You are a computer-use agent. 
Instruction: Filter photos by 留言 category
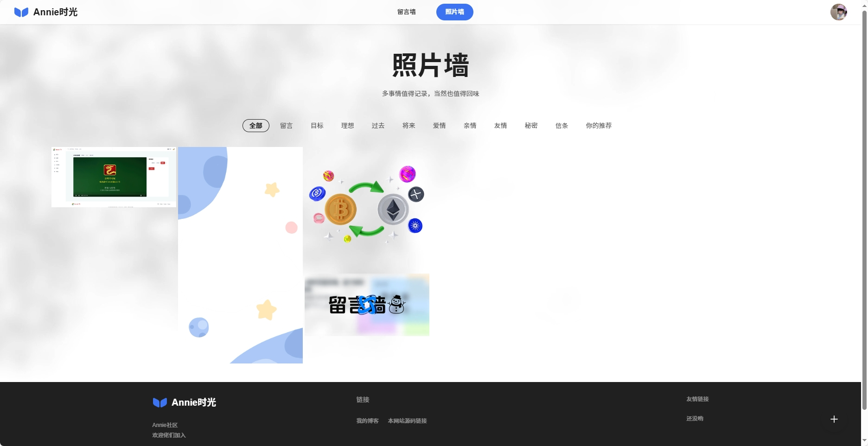[286, 126]
